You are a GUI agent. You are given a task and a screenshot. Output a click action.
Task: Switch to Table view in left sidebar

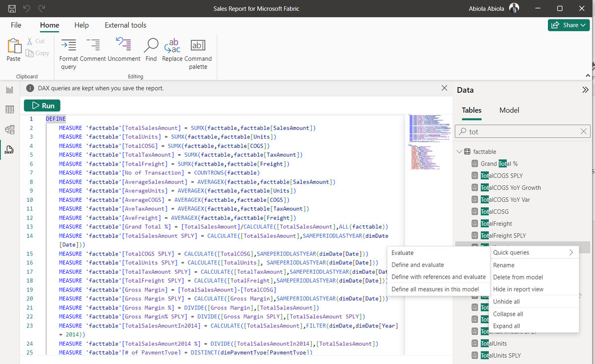tap(9, 110)
